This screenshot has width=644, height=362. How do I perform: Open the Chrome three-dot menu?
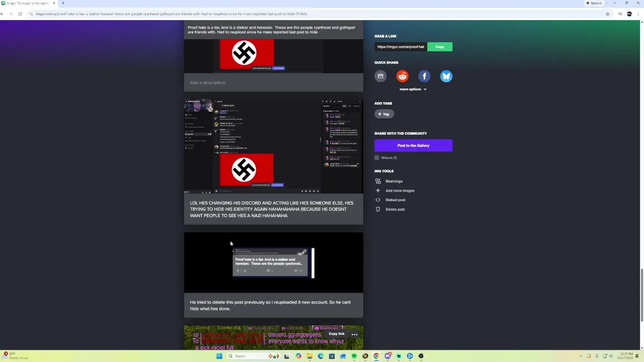pyautogui.click(x=638, y=14)
